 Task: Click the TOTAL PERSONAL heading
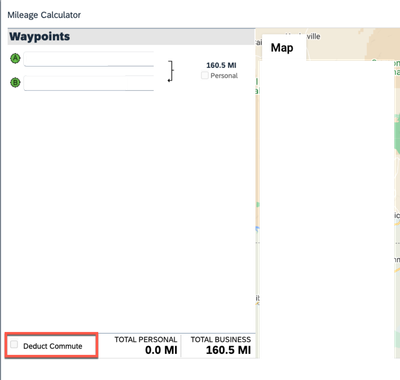[146, 340]
